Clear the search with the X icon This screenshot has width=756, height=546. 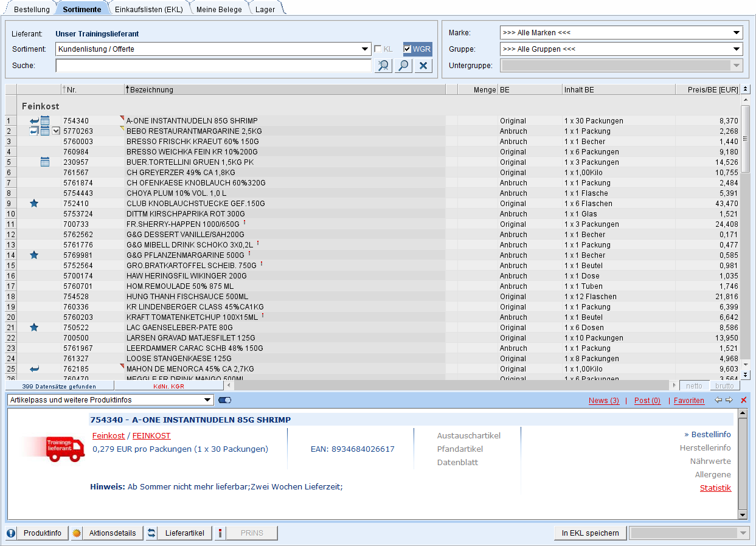click(424, 66)
